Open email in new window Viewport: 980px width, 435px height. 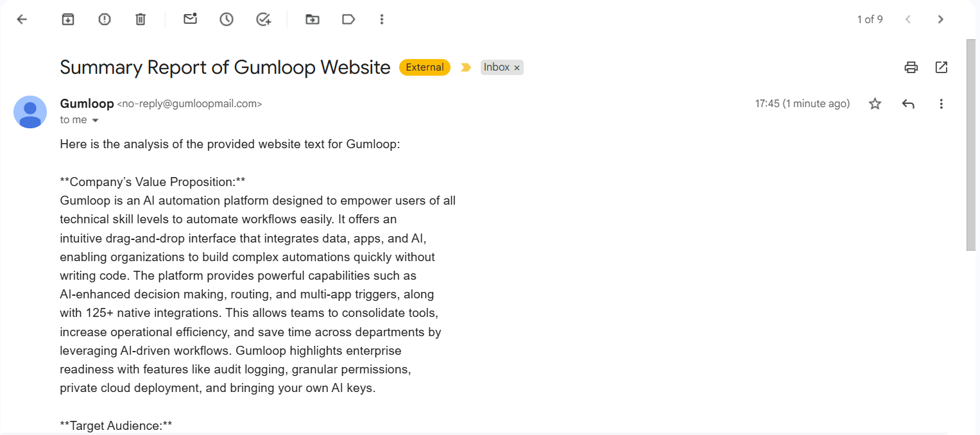[x=941, y=67]
